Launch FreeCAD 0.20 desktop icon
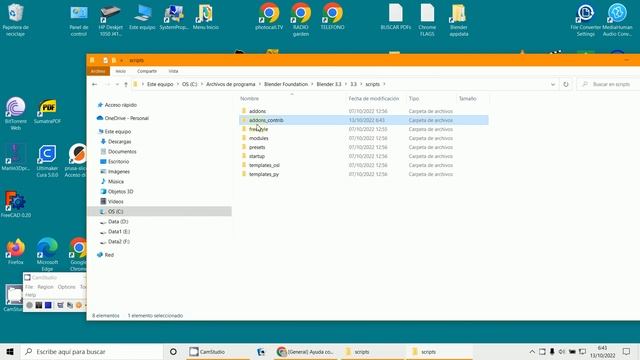 [16, 204]
